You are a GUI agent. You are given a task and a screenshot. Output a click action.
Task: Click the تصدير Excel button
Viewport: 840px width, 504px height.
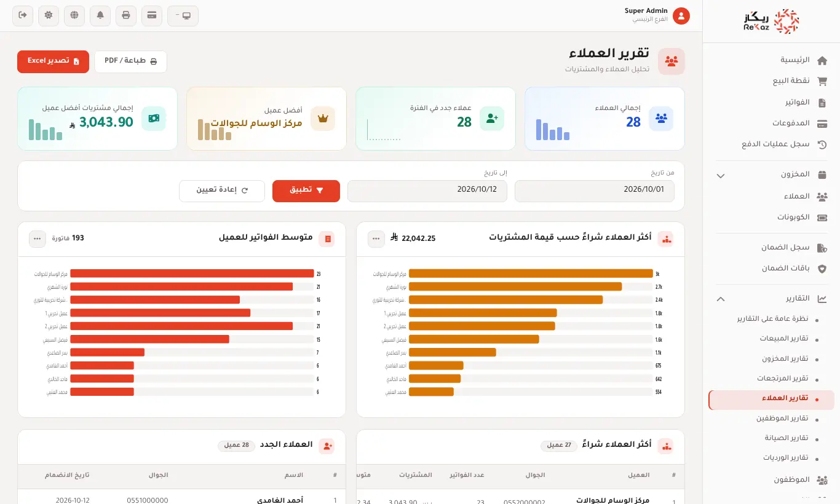53,61
